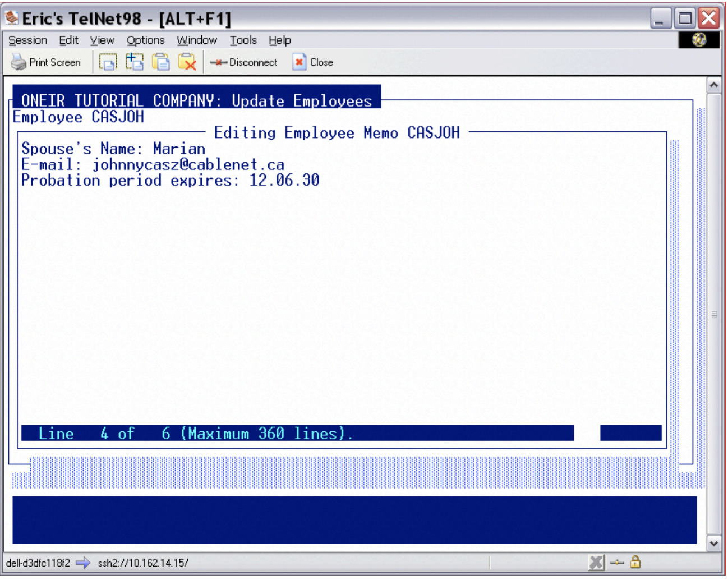Click the "Line 4 of 6" status line
This screenshot has height=580, width=728.
pos(297,433)
